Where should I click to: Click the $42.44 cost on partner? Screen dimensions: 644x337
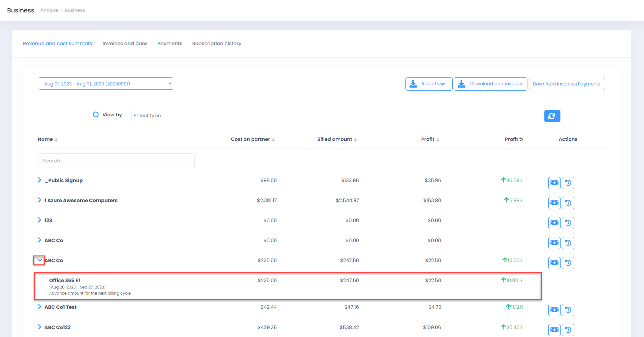click(x=269, y=307)
